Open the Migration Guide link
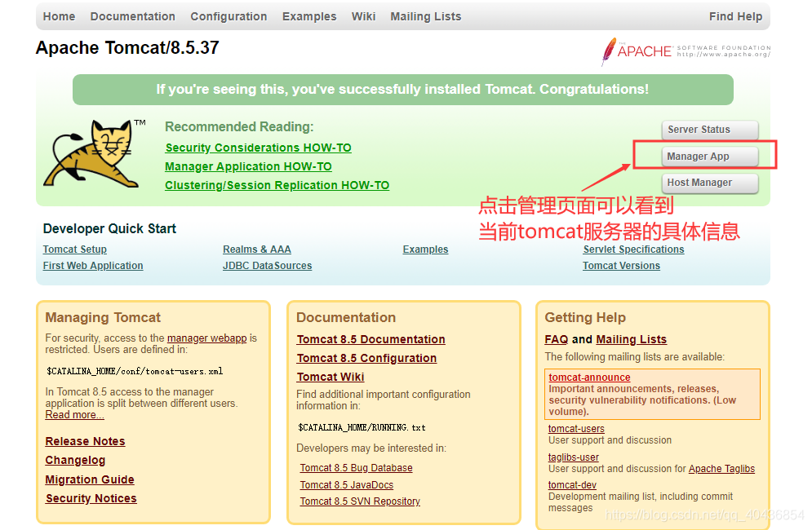This screenshot has width=812, height=530. [90, 479]
